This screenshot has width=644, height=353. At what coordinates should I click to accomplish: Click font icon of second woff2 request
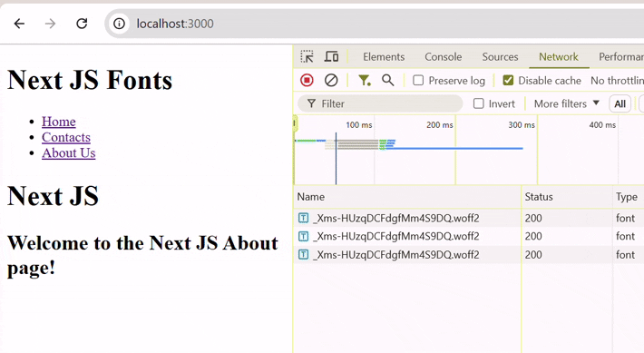[303, 236]
